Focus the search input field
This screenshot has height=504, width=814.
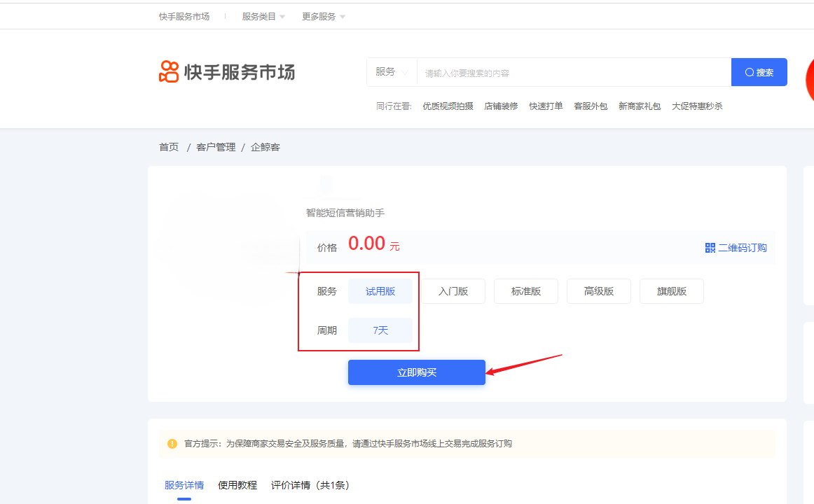574,73
